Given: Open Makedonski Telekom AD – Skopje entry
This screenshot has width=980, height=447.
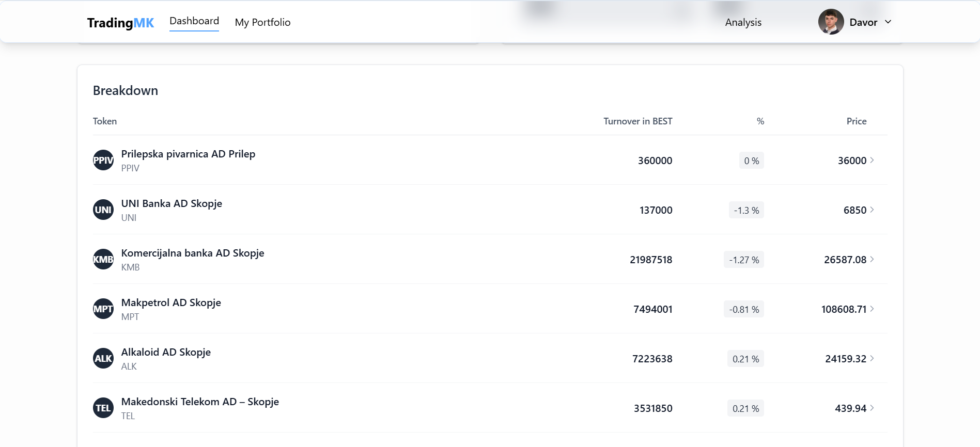Looking at the screenshot, I should click(x=200, y=402).
